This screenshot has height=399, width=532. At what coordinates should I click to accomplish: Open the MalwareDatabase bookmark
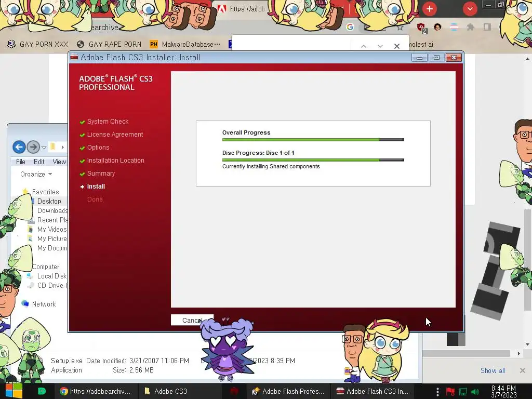185,44
